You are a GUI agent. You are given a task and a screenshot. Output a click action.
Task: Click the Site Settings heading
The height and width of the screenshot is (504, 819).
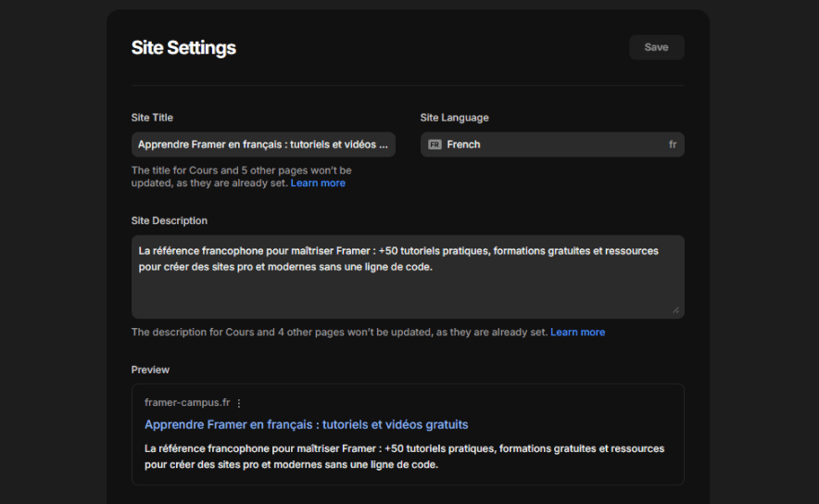(183, 47)
